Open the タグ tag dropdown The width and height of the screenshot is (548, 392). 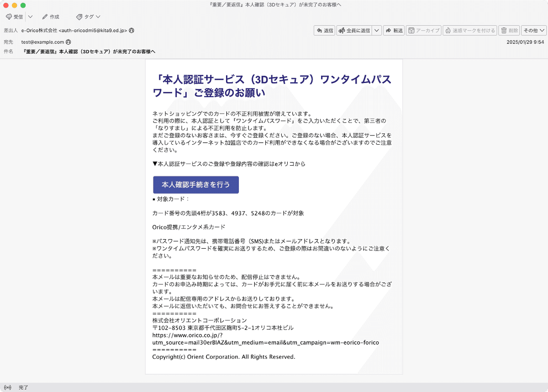[88, 17]
